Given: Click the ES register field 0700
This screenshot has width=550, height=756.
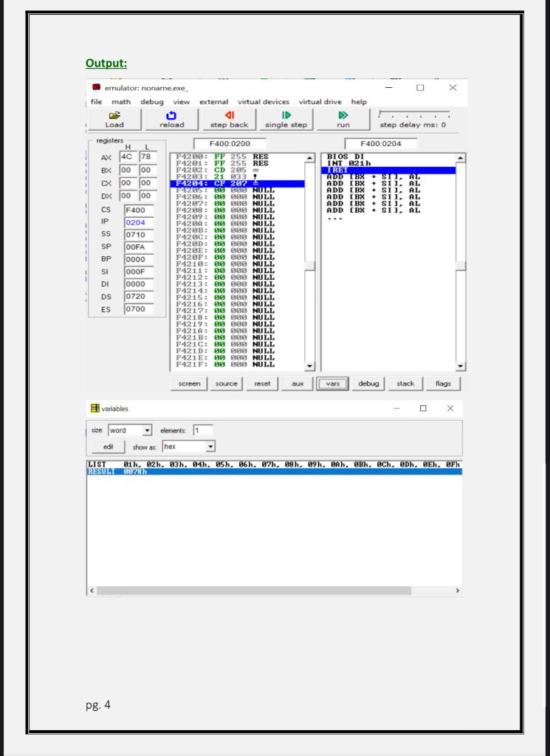Looking at the screenshot, I should [139, 309].
